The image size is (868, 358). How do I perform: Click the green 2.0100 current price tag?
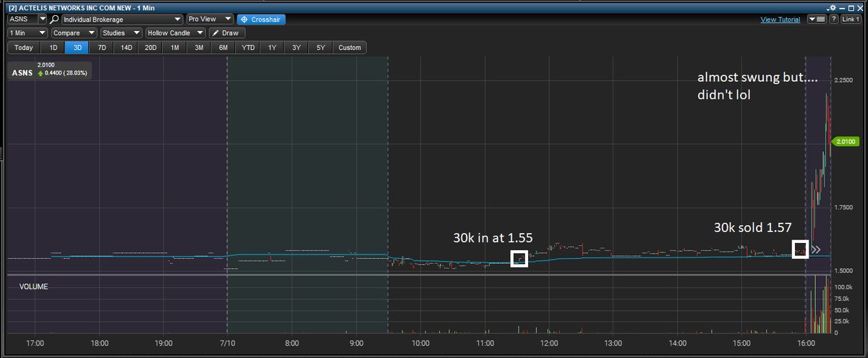(x=845, y=141)
